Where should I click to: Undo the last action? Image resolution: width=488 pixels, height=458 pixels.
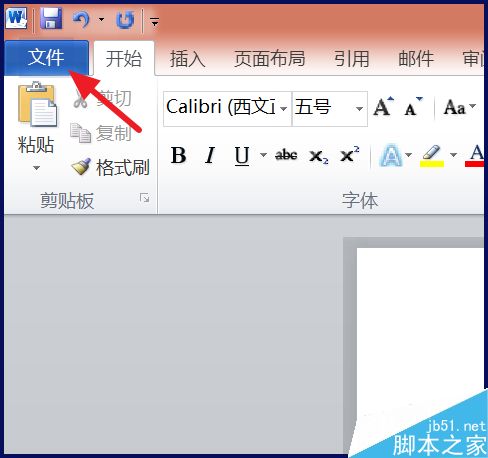click(81, 19)
